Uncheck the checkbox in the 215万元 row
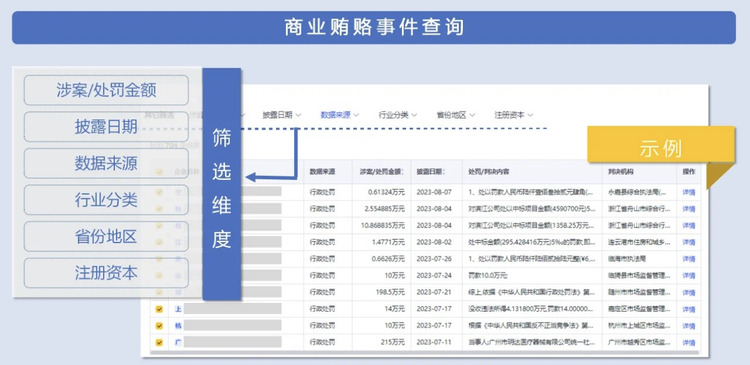Screen dimensions: 750x365 pyautogui.click(x=159, y=343)
